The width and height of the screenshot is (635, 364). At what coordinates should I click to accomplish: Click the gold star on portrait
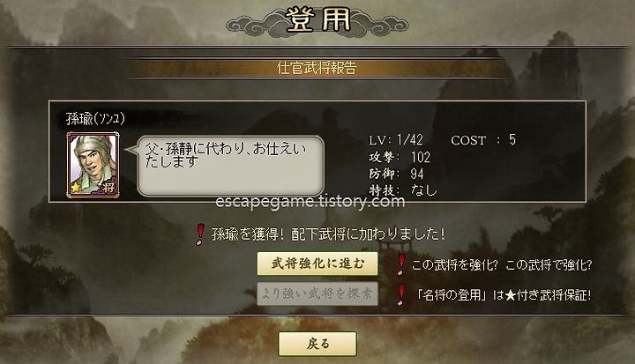pyautogui.click(x=75, y=188)
